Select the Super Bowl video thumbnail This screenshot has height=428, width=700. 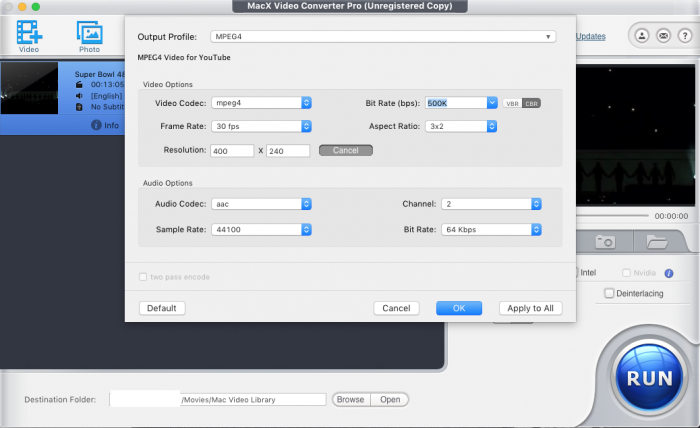[x=29, y=88]
